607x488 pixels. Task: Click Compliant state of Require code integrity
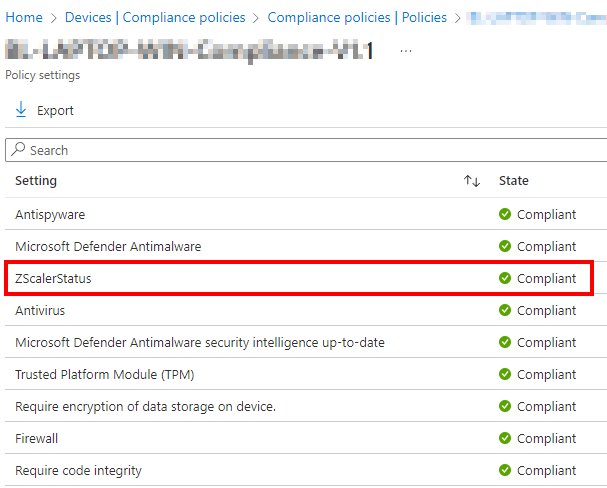(x=546, y=471)
